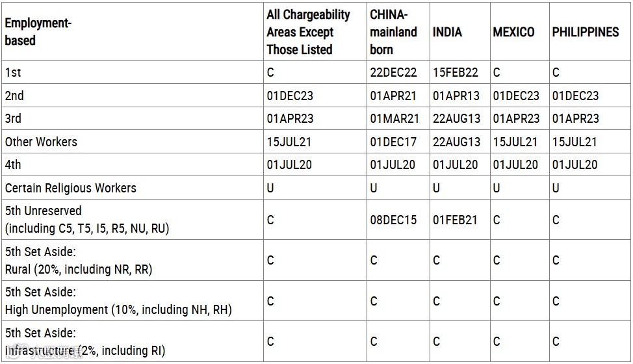This screenshot has height=364, width=633.
Task: Select the Certain Religious Workers label
Action: pos(71,188)
